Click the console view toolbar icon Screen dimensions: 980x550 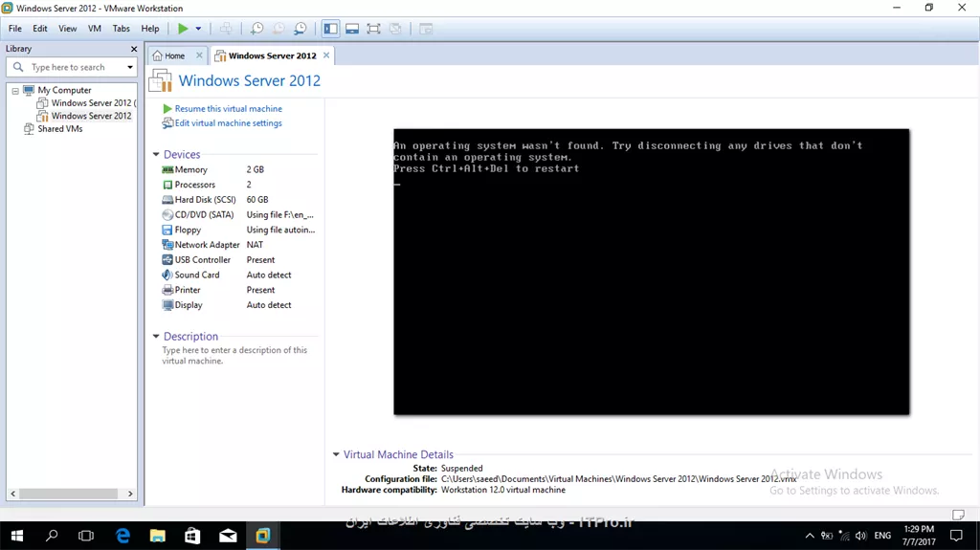tap(426, 28)
